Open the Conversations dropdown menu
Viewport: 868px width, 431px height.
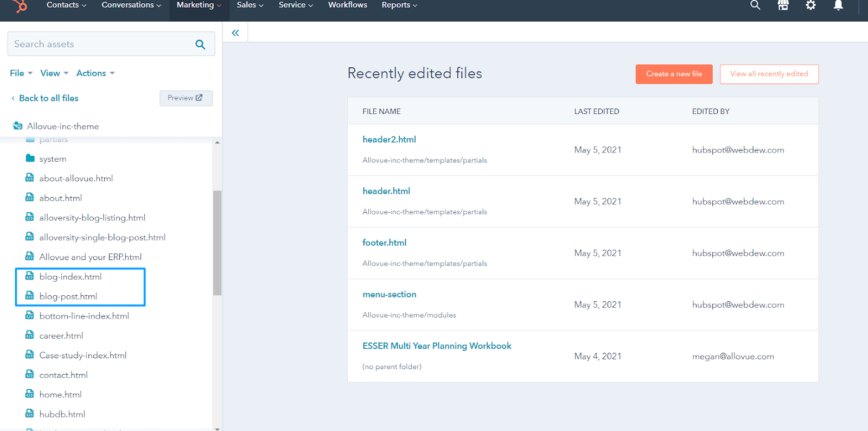tap(131, 5)
